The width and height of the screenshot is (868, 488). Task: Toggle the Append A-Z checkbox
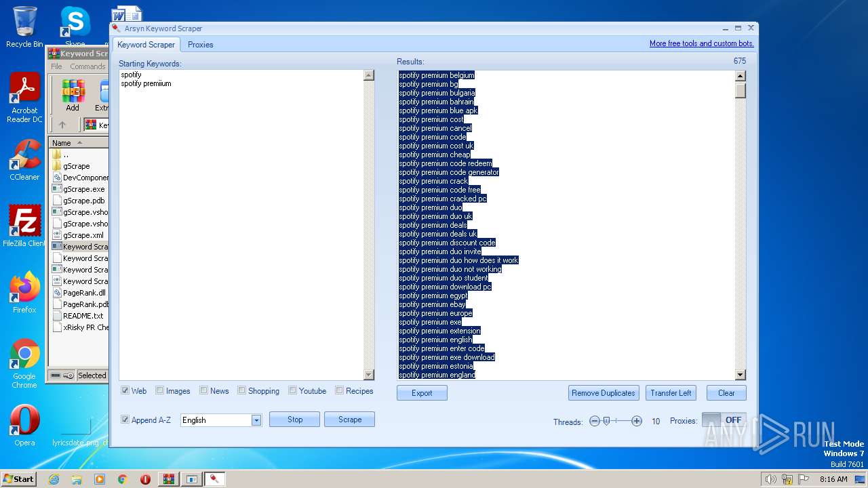125,420
